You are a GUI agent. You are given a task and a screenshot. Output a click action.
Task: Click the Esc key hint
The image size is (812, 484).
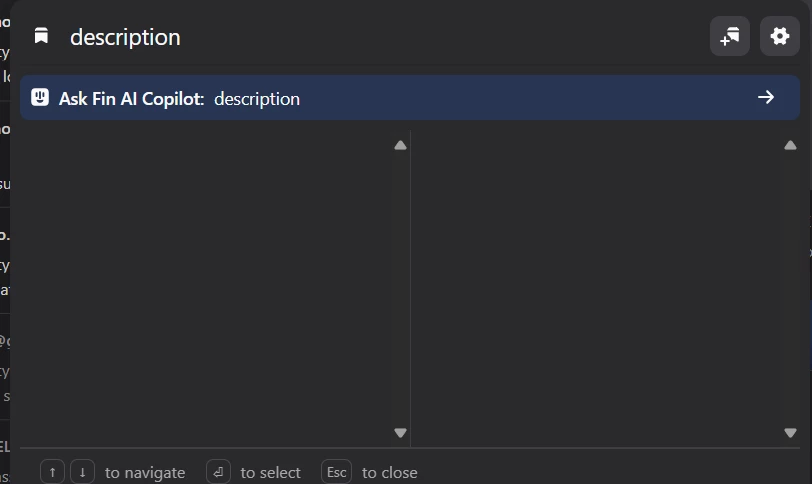point(337,472)
